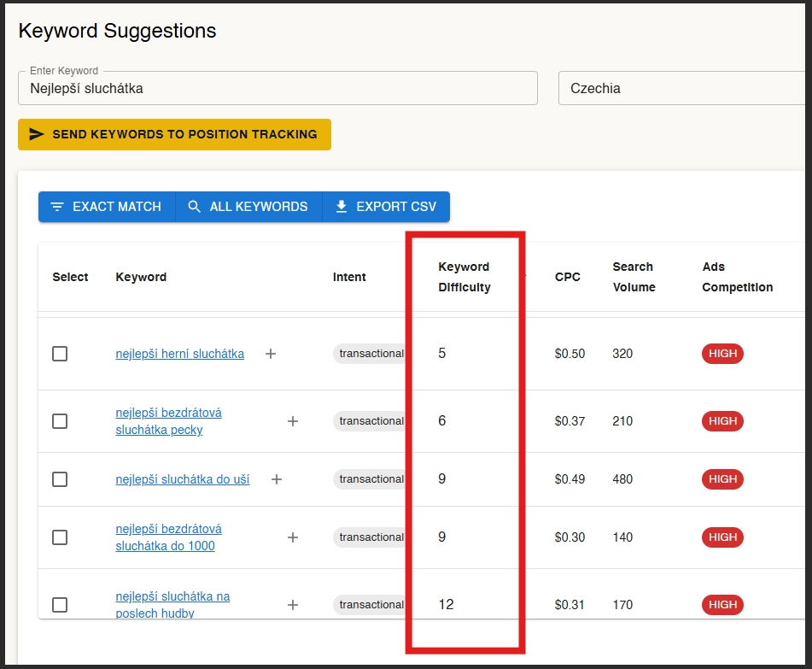Add nejlepší sluchátka do uší via plus icon
Screen dimensions: 812x669
pyautogui.click(x=277, y=479)
